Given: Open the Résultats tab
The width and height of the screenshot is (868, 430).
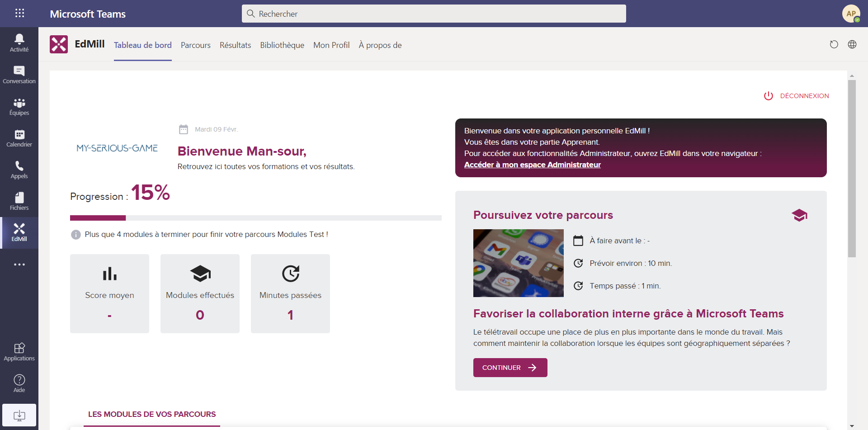Looking at the screenshot, I should tap(235, 45).
